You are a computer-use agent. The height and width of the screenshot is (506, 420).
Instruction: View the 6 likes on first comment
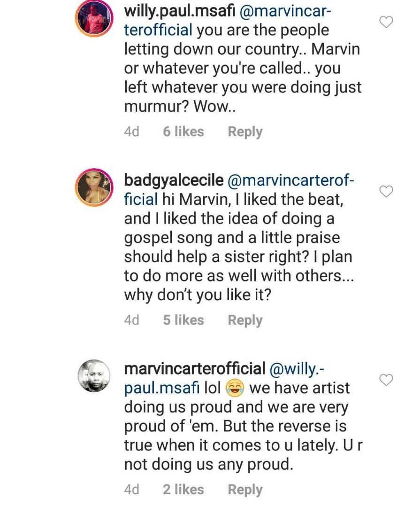[x=183, y=132]
